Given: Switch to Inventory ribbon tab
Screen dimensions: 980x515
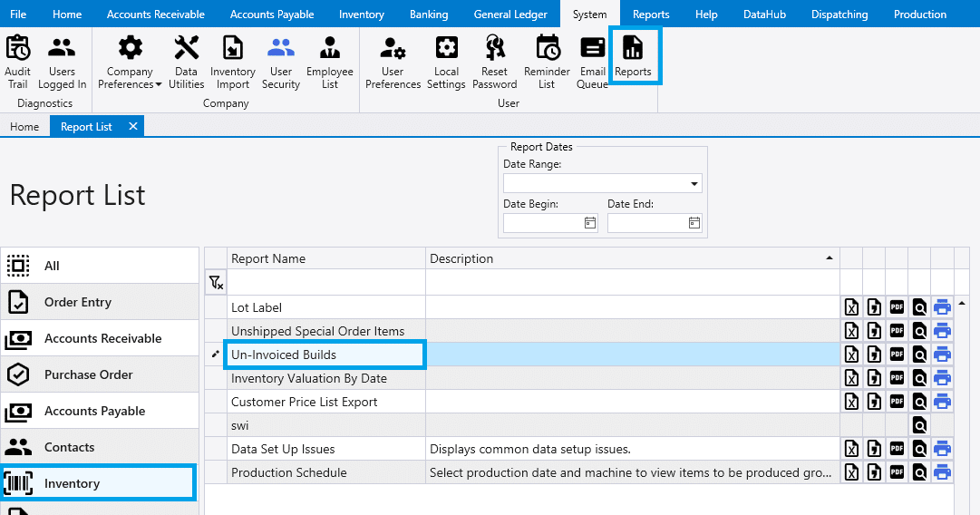Looking at the screenshot, I should pyautogui.click(x=361, y=14).
